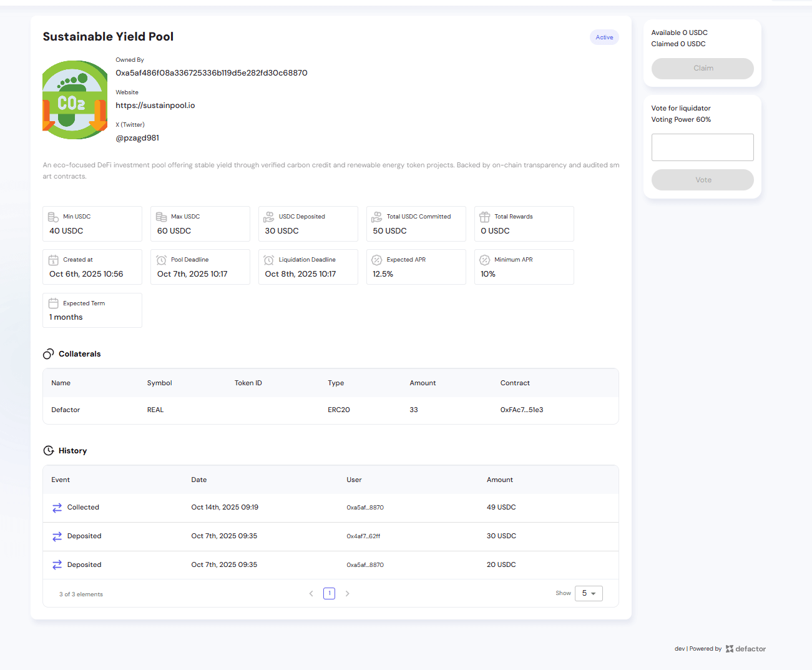Image resolution: width=812 pixels, height=670 pixels.
Task: Click the Min USDC coins icon
Action: 54,217
